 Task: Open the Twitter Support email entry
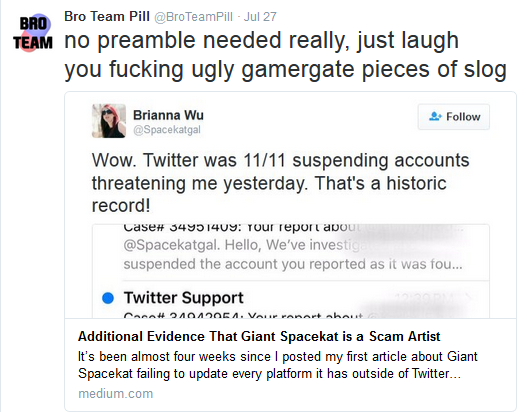pyautogui.click(x=291, y=300)
